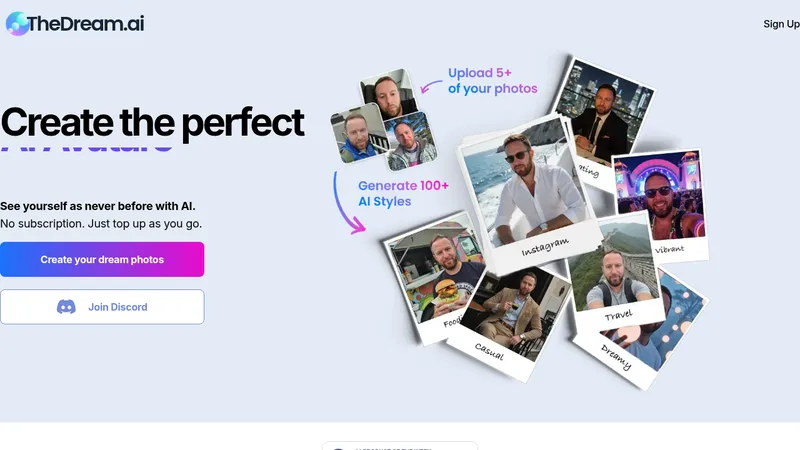
Task: Click the blue jacket uploaded selfie
Action: [357, 134]
